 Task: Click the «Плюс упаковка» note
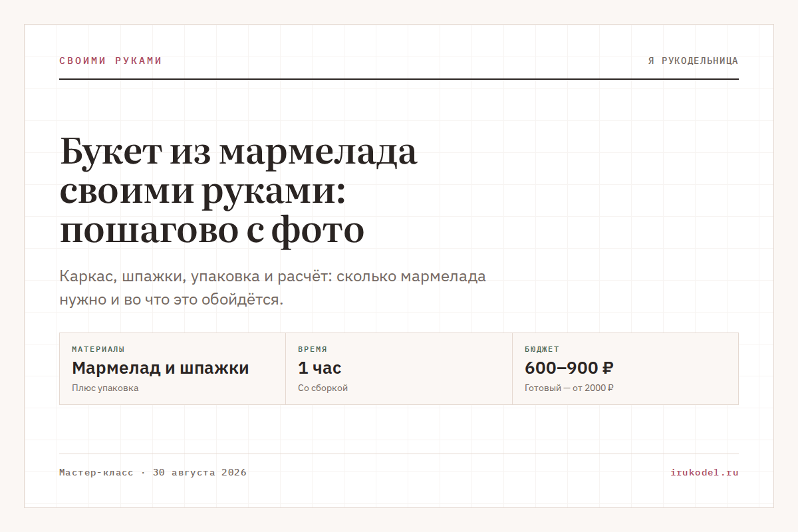pyautogui.click(x=105, y=388)
